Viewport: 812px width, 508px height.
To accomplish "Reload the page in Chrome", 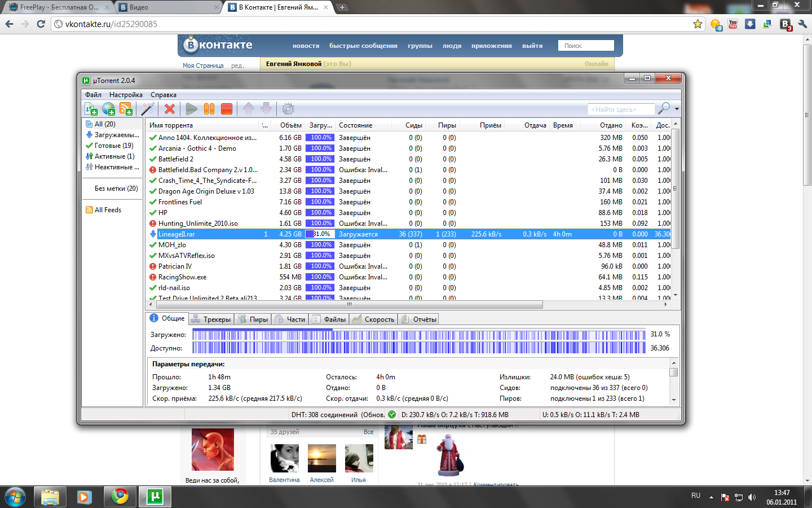I will (41, 24).
